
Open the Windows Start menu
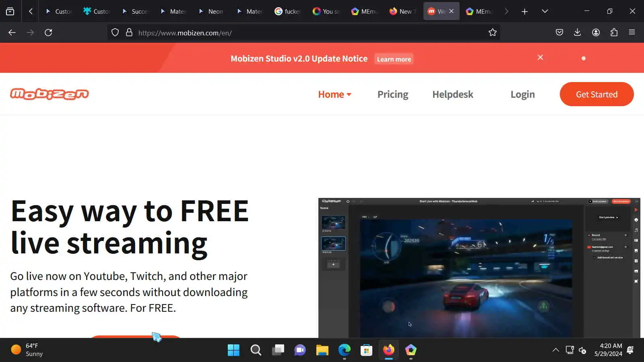click(233, 350)
